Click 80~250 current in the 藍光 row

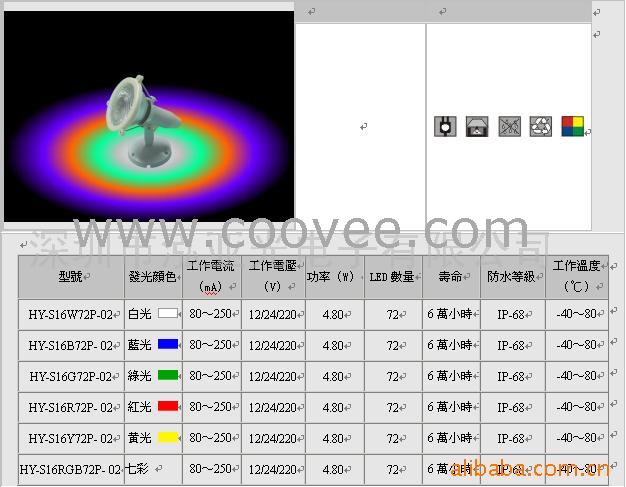[x=210, y=344]
